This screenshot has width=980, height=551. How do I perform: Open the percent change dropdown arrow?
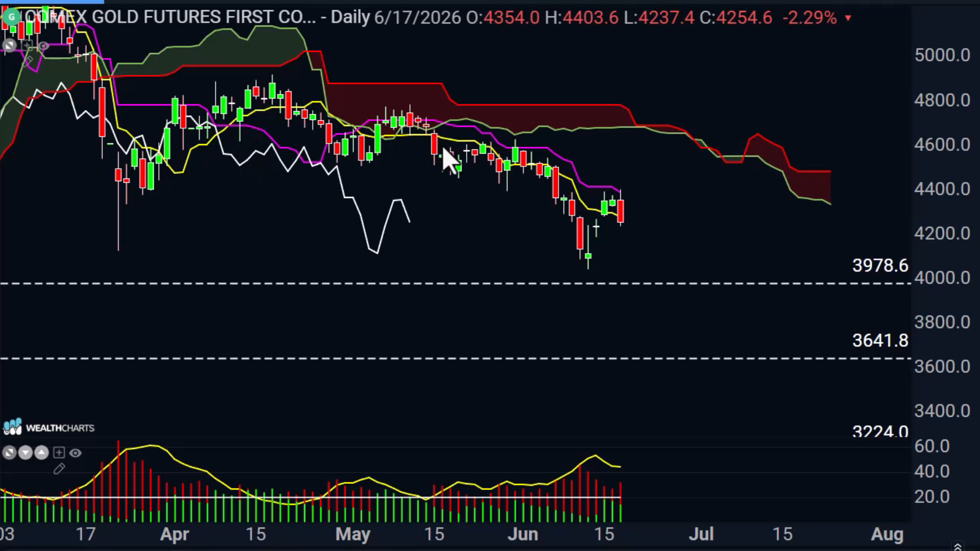click(848, 18)
